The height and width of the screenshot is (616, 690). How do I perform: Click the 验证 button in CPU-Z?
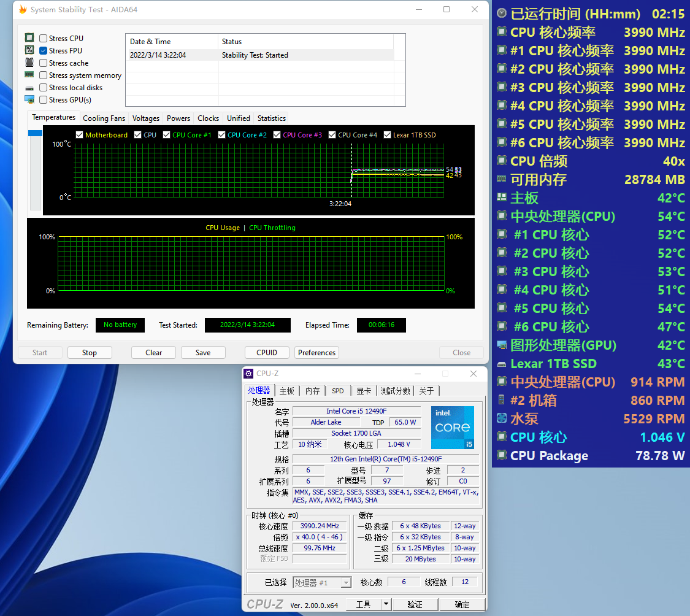[x=415, y=604]
